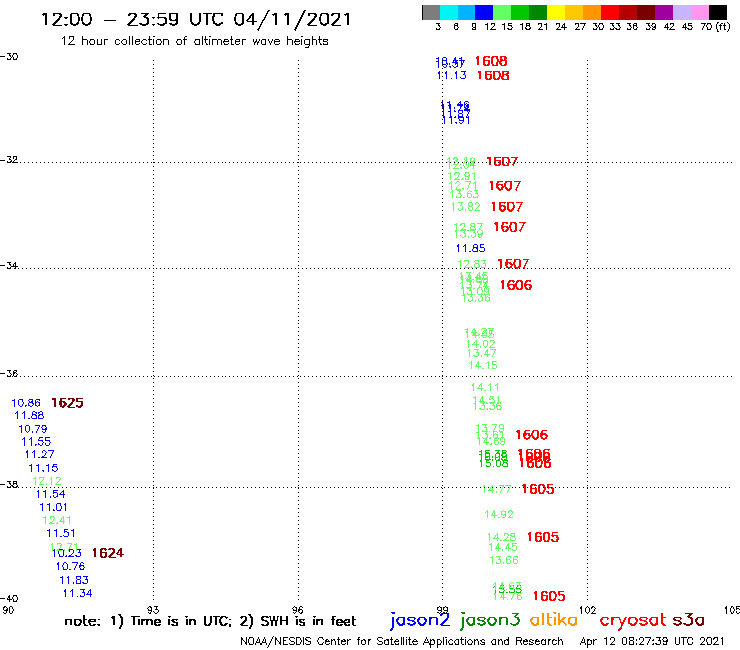Select the 'altika' legend label
Viewport: 740px width, 650px height.
coord(554,619)
